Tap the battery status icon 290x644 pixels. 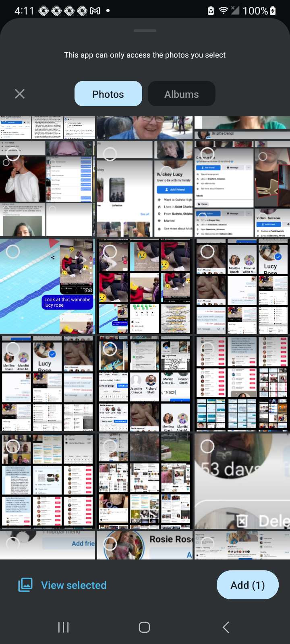click(x=273, y=11)
